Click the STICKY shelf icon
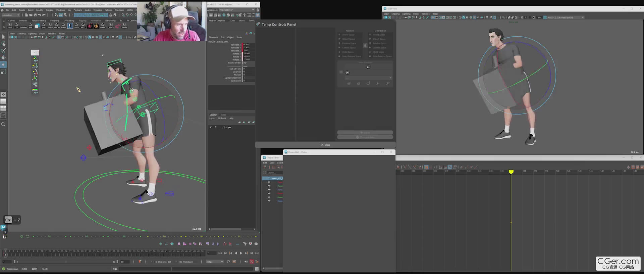 click(57, 26)
